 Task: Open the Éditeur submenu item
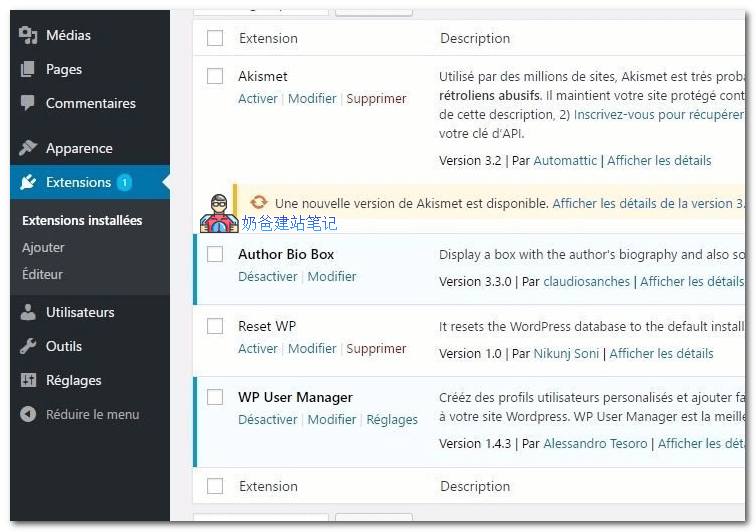(42, 274)
